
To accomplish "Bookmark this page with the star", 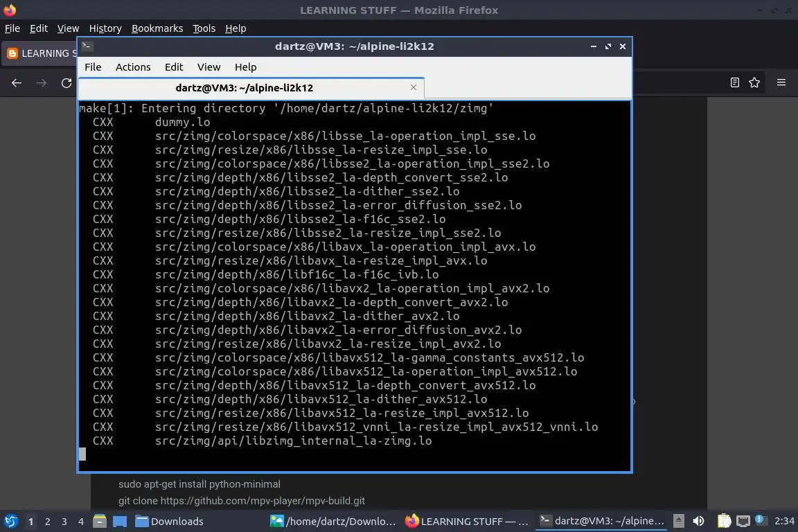I will (754, 82).
